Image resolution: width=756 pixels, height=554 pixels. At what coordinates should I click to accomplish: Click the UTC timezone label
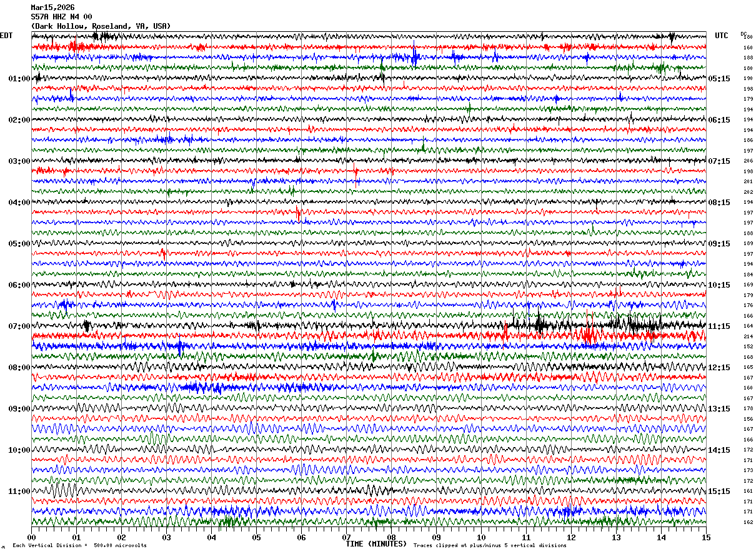tap(722, 36)
